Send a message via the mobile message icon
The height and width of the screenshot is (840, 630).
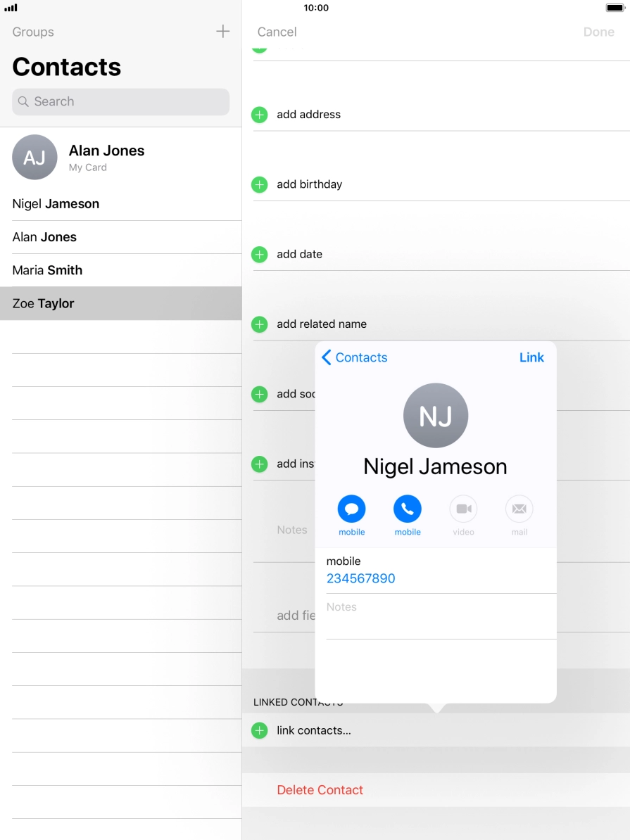point(351,509)
